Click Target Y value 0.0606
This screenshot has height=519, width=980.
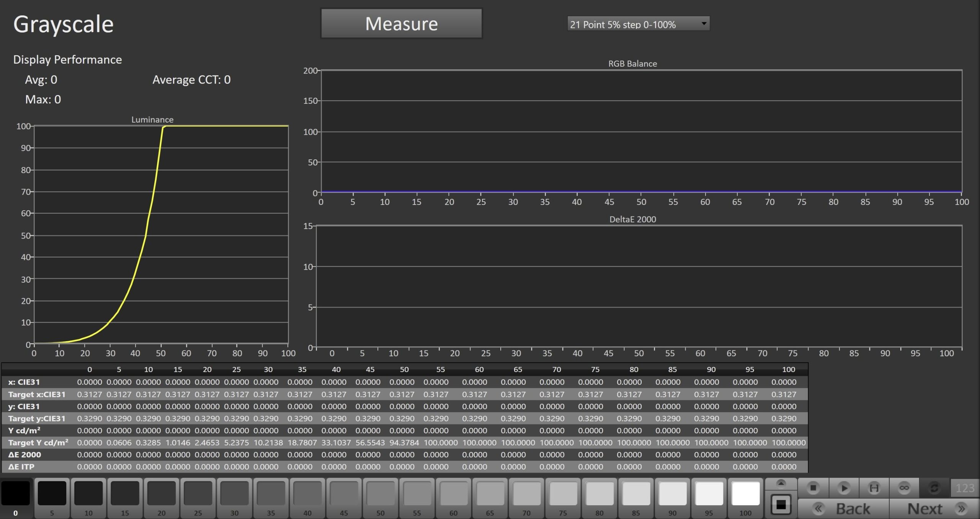[119, 442]
